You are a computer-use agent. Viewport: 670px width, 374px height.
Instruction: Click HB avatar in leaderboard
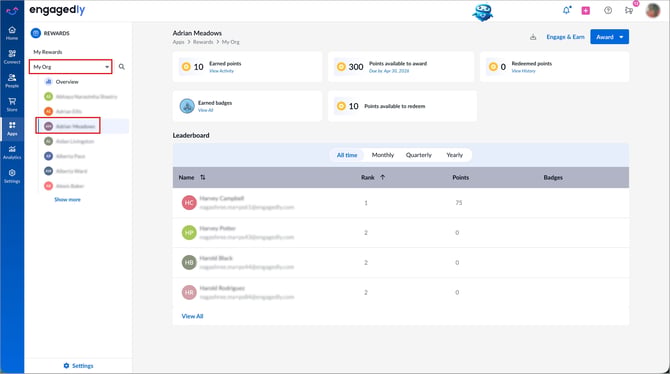click(x=189, y=262)
